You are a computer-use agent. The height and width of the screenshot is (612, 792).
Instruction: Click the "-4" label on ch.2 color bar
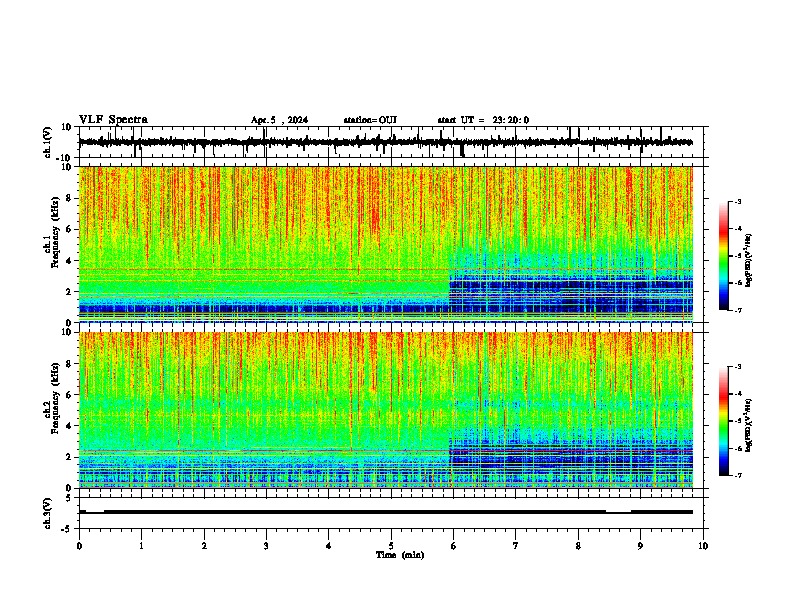(737, 394)
